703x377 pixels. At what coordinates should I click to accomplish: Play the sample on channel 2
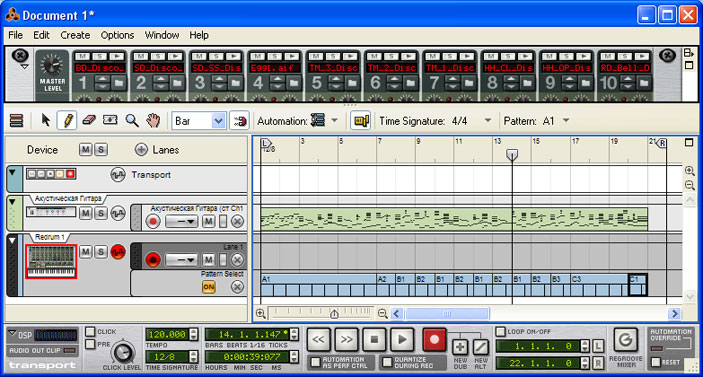pos(175,56)
